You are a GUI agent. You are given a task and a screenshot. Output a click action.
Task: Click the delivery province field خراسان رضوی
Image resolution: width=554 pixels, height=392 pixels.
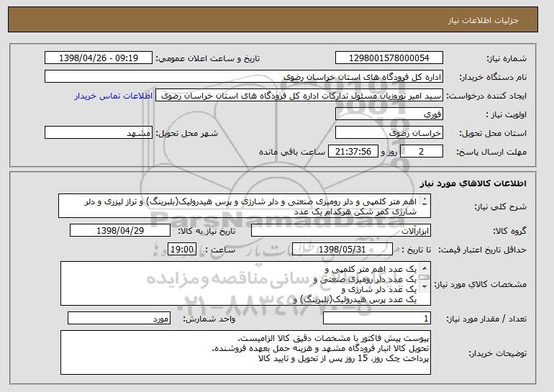[x=389, y=133]
